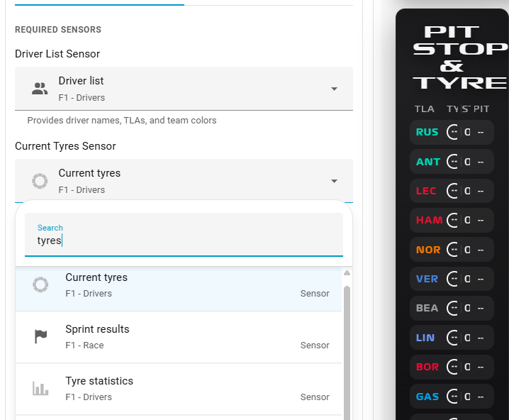Click the bar chart icon for Tyre statistics
The width and height of the screenshot is (509, 420).
click(40, 388)
